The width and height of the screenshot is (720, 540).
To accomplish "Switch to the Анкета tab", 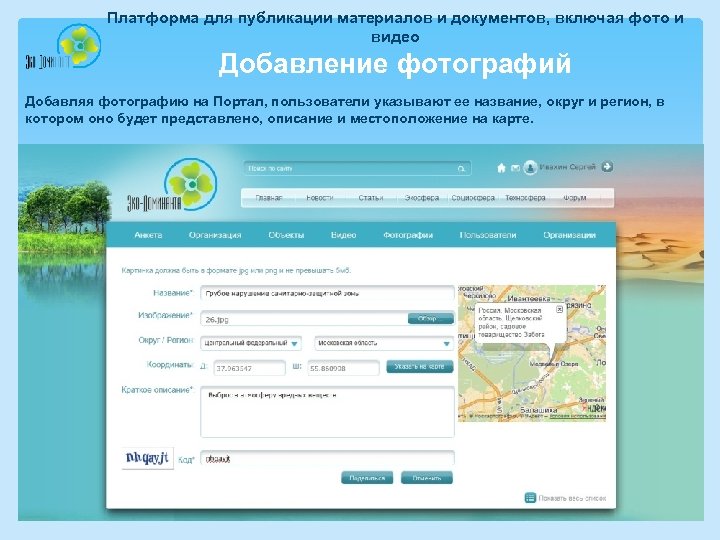I will click(148, 235).
